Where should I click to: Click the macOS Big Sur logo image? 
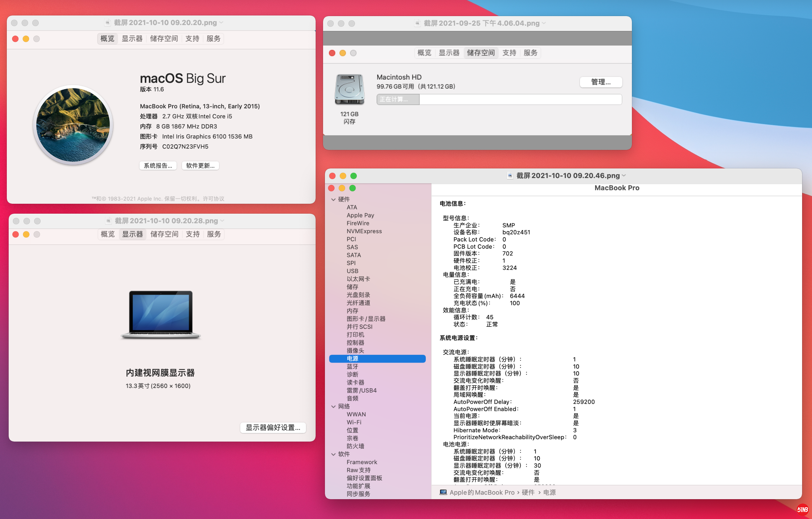(73, 125)
